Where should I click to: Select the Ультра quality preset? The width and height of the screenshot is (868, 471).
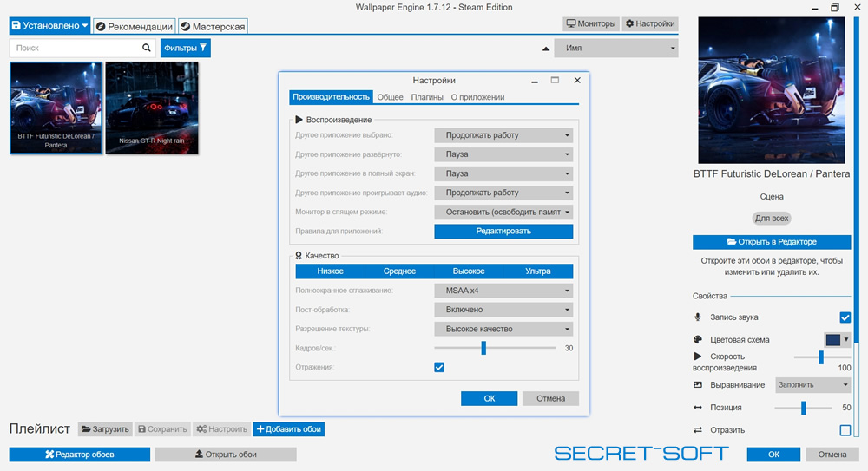pos(538,271)
